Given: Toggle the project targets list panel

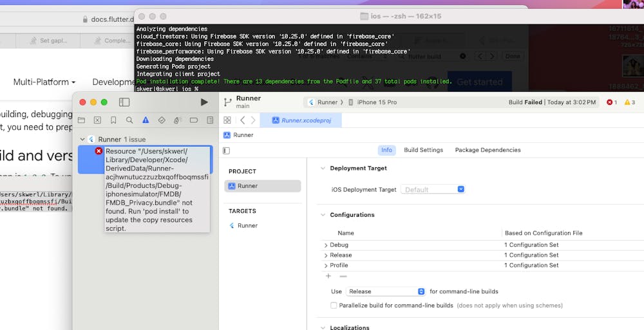Looking at the screenshot, I should 226,151.
